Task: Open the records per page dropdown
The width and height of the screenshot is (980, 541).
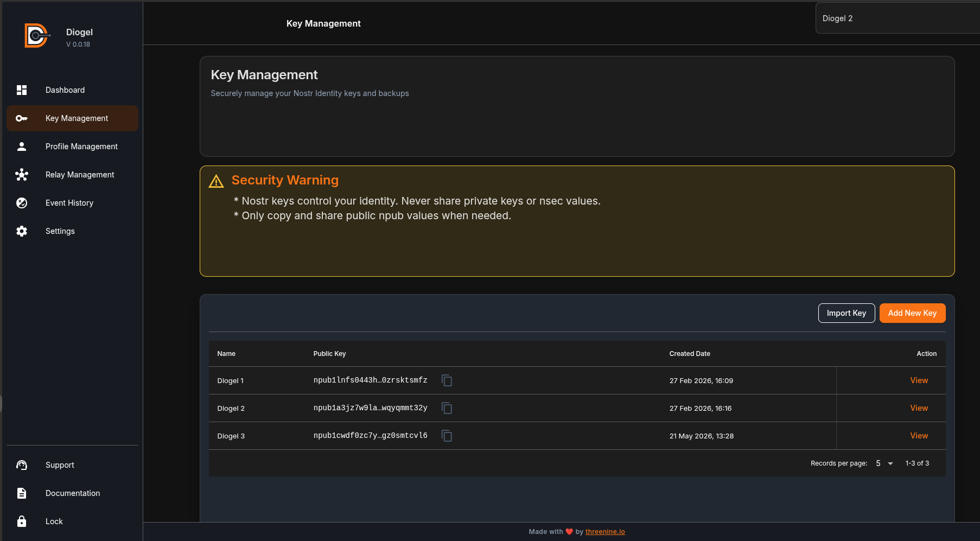Action: (884, 463)
